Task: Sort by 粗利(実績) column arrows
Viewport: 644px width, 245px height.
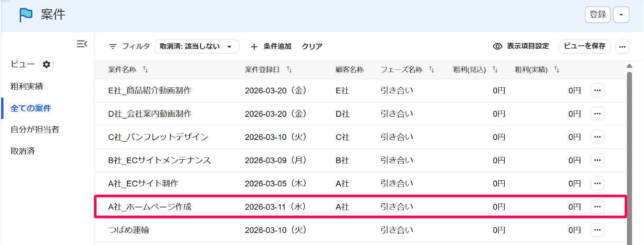Action: (557, 70)
